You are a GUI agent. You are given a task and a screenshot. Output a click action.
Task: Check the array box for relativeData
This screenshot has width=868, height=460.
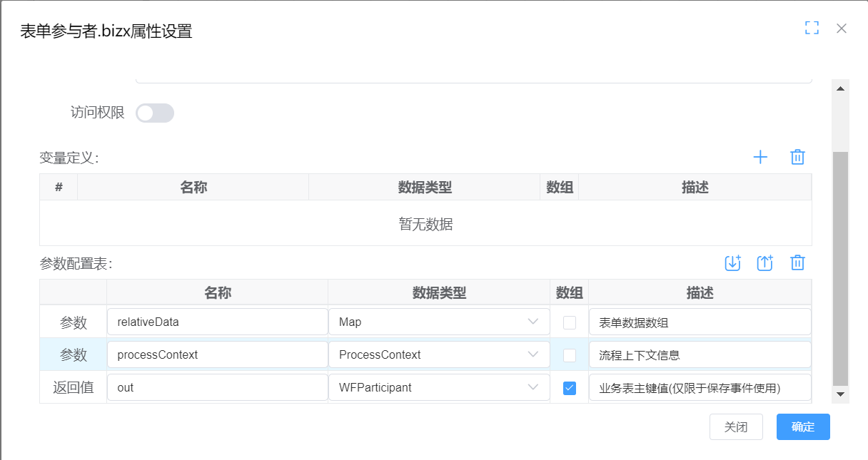coord(569,322)
